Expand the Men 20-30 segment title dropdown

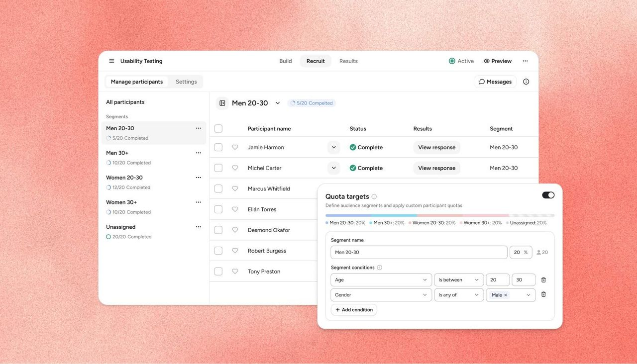point(278,103)
